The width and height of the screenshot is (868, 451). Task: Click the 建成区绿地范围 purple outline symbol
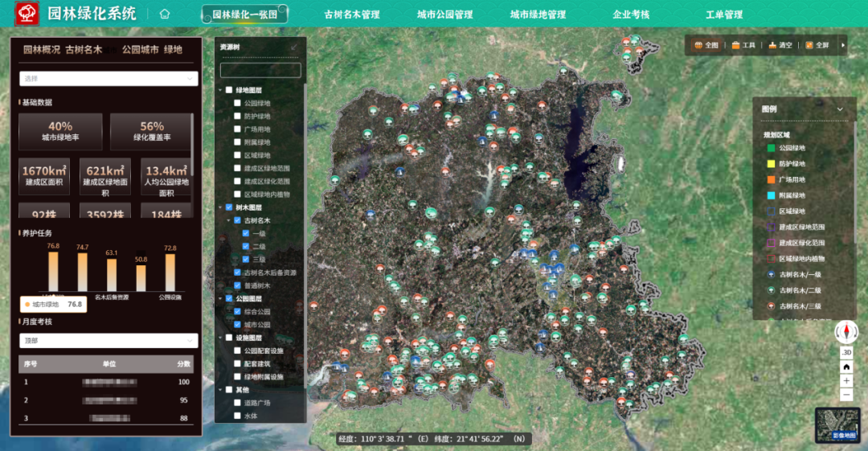[771, 227]
